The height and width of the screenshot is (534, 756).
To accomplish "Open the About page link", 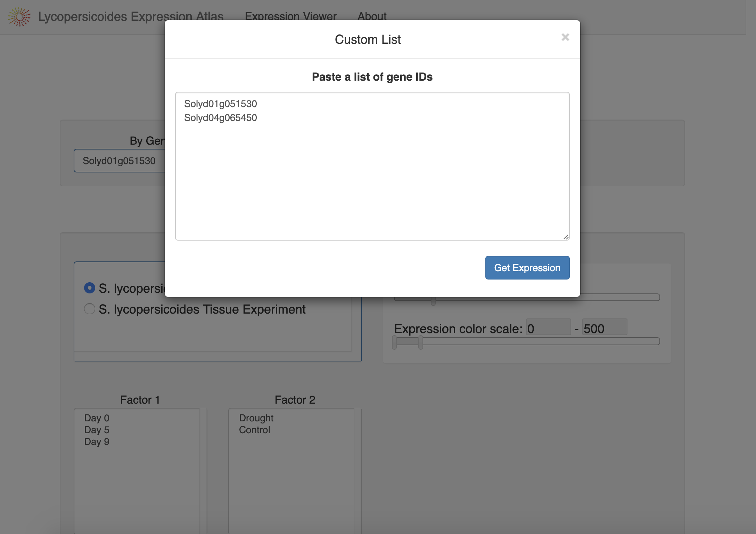I will tap(372, 16).
